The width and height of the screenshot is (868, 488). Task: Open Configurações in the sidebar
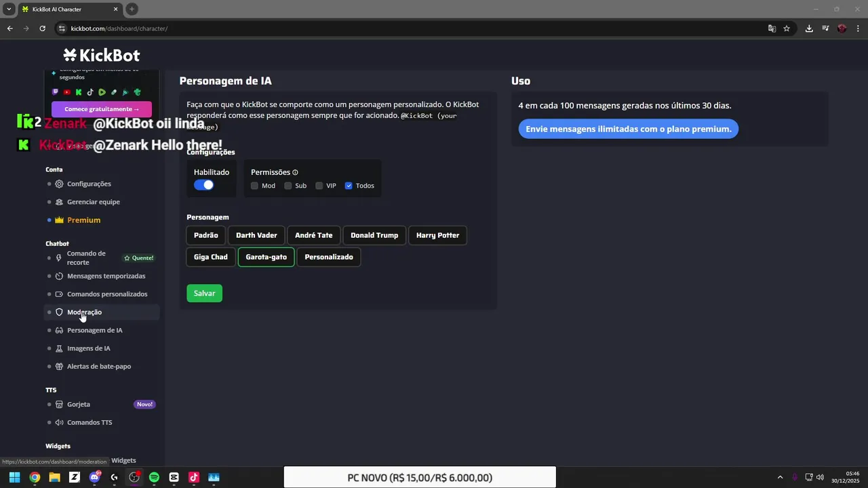tap(89, 184)
